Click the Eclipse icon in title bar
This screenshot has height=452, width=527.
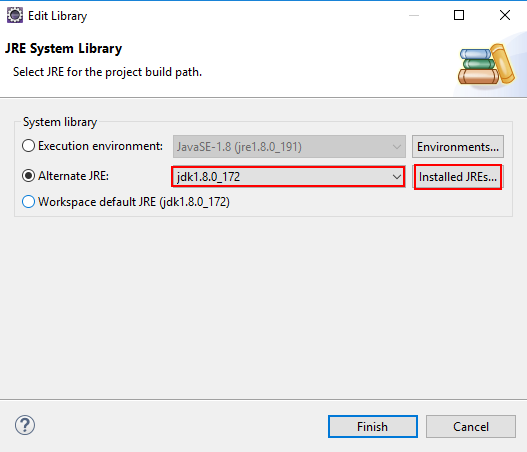point(15,15)
